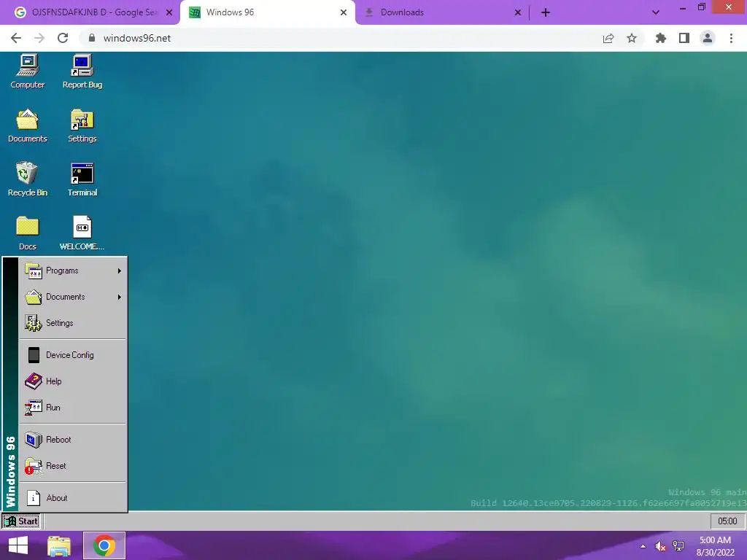Open Documents in the Start menu
Screen dimensions: 747x560
(x=72, y=297)
